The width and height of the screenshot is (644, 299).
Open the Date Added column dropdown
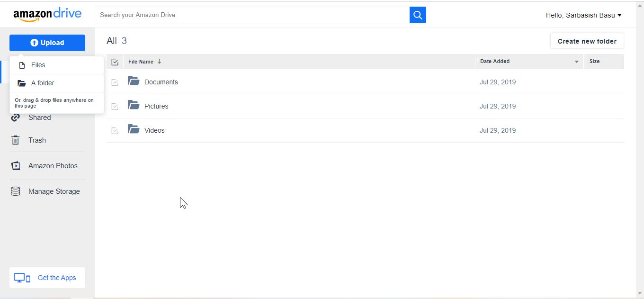[577, 62]
